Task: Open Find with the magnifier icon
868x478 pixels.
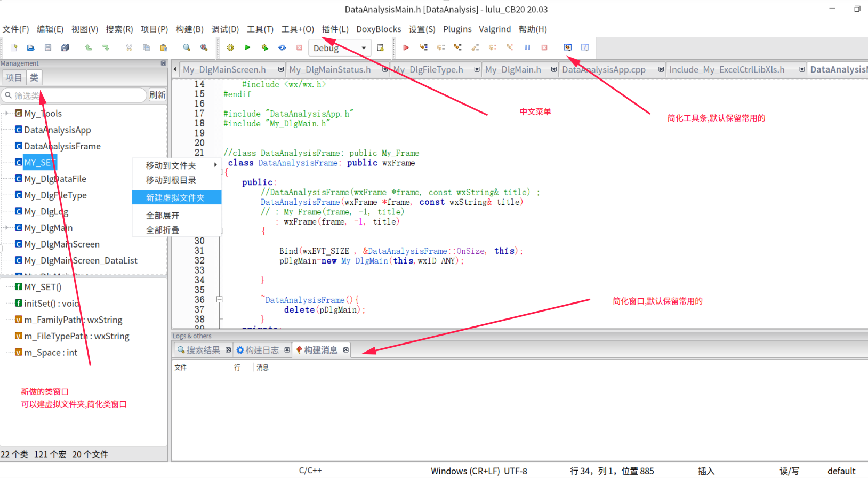Action: pyautogui.click(x=187, y=47)
